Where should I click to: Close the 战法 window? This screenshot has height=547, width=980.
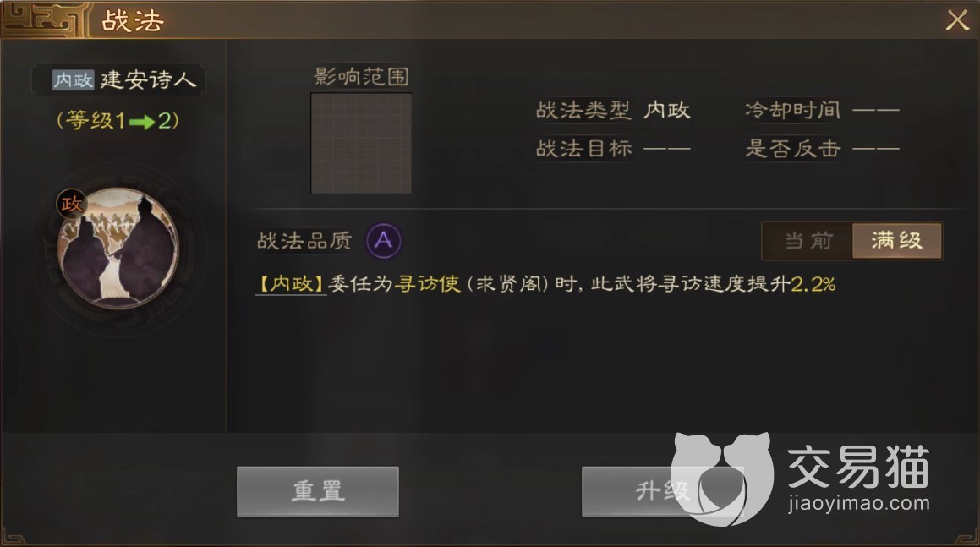957,20
